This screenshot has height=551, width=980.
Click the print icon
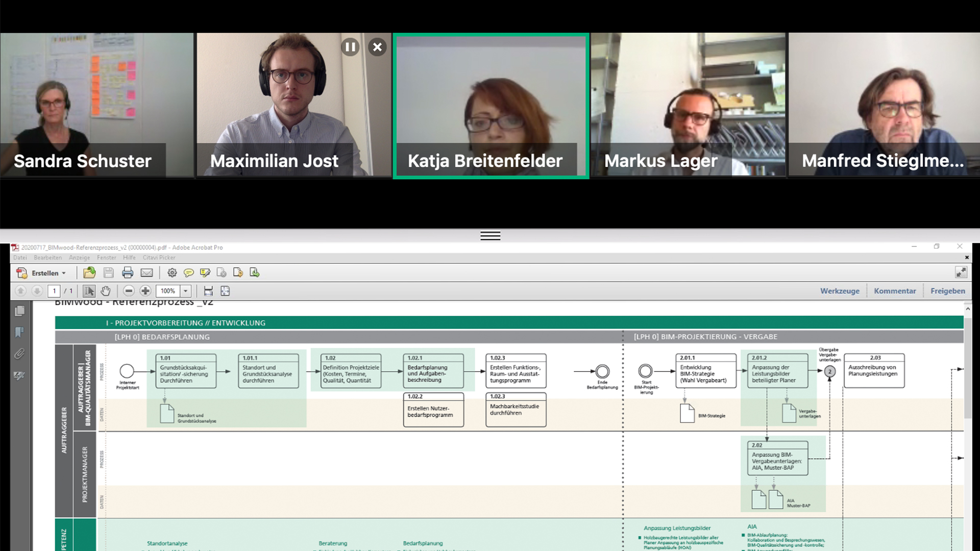click(x=128, y=272)
